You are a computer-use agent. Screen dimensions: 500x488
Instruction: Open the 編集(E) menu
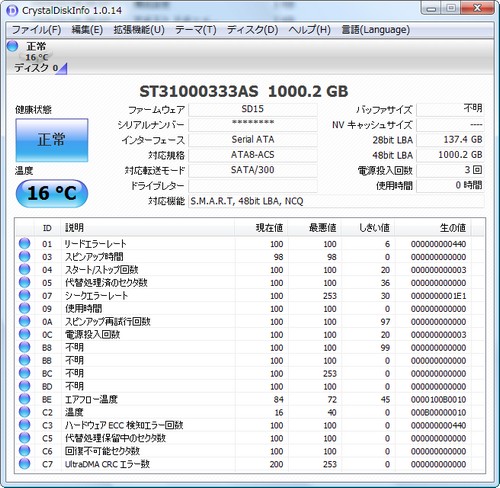click(87, 30)
